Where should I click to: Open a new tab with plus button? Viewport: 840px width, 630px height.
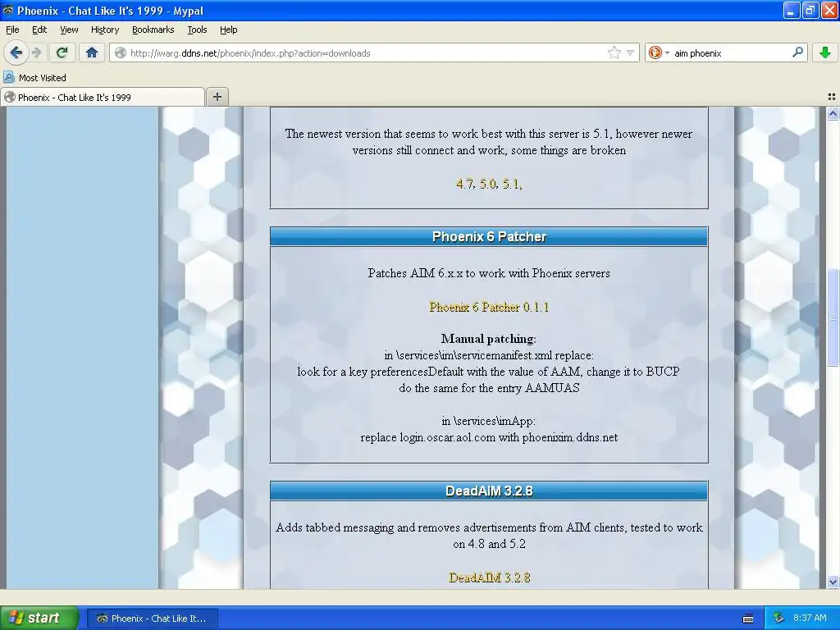(x=217, y=97)
